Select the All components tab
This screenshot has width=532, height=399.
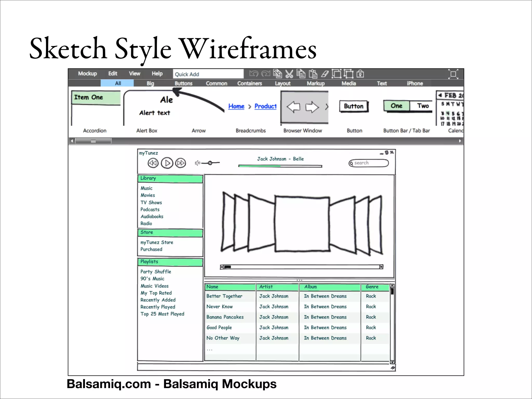coord(117,83)
